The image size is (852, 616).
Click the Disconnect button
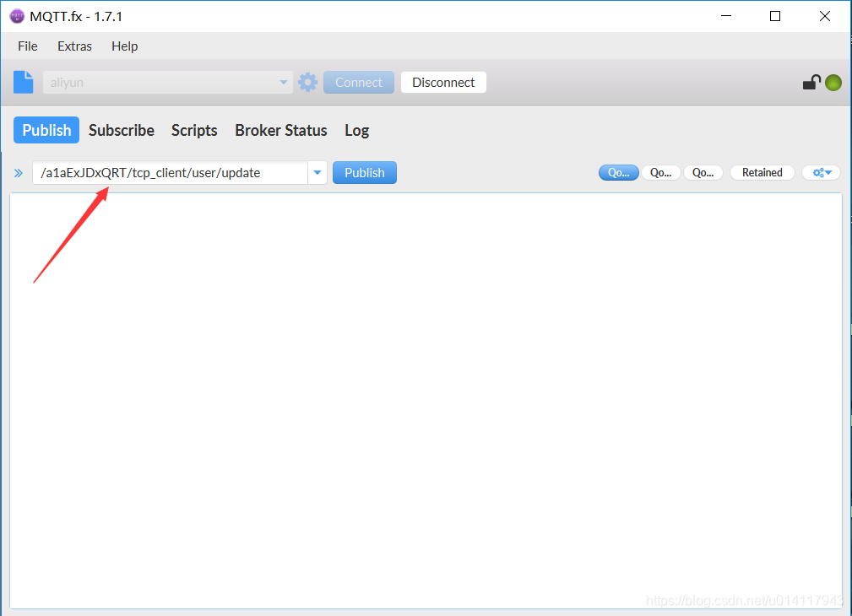click(x=443, y=82)
